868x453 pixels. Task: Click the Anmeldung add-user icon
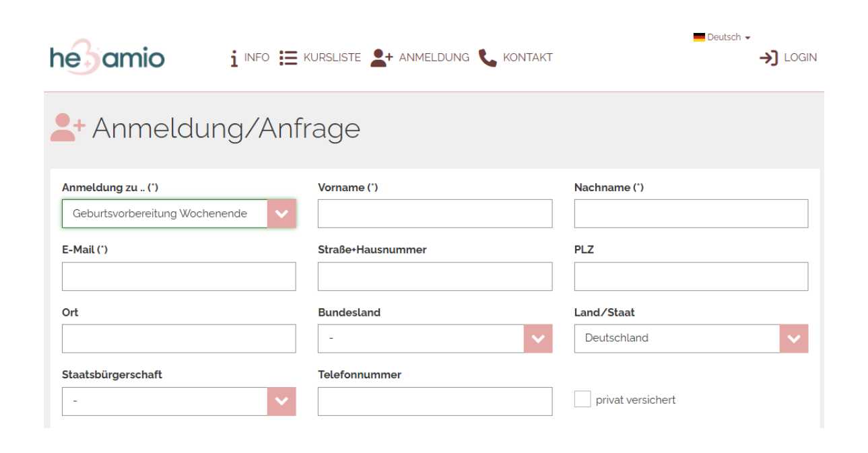pos(381,58)
